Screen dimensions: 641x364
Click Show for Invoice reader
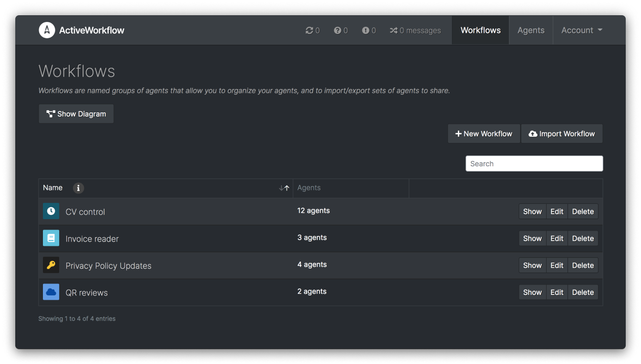click(x=532, y=238)
